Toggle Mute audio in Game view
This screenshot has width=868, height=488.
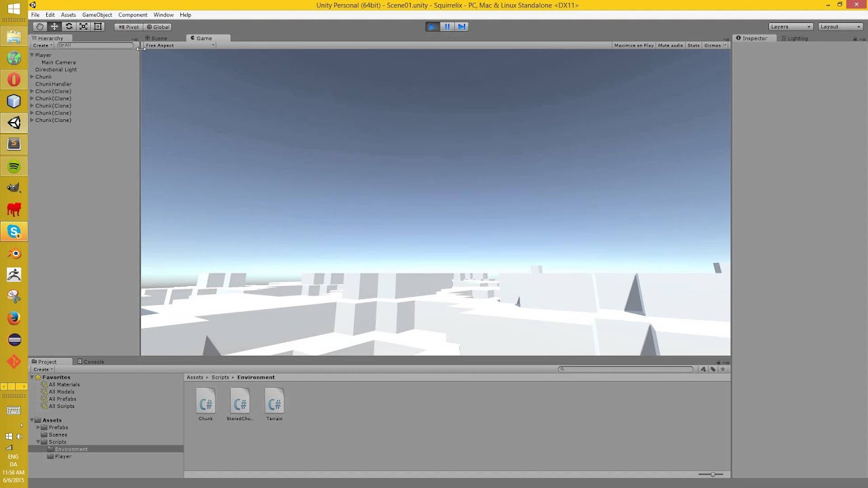pos(670,45)
